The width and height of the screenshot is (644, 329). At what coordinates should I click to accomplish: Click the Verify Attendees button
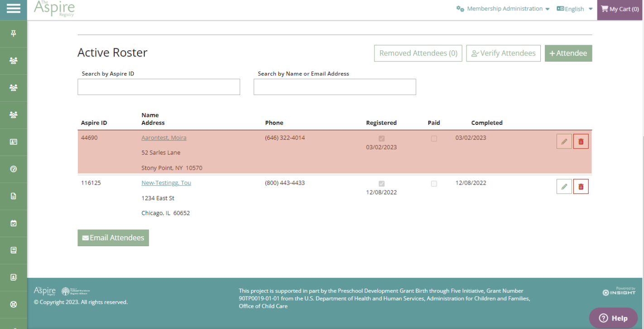(x=503, y=53)
